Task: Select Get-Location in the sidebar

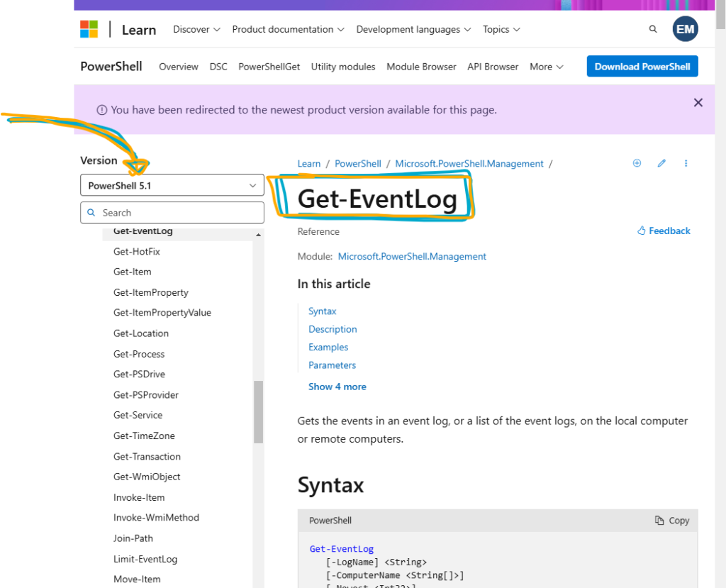Action: click(x=141, y=333)
